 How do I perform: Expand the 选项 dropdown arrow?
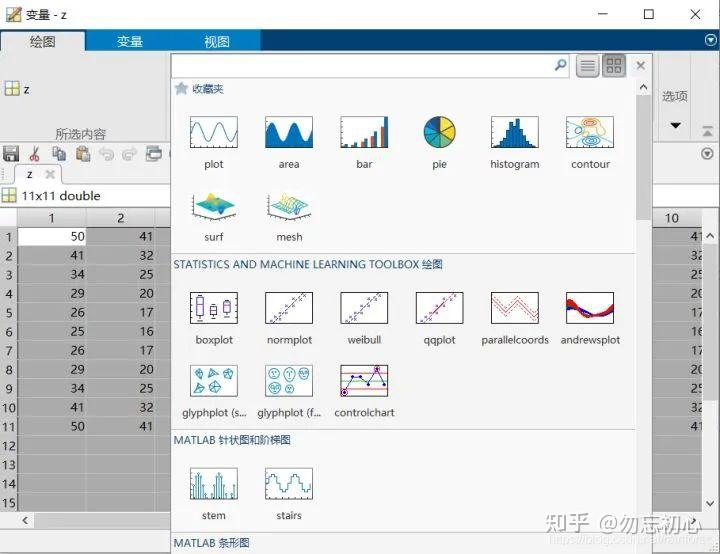point(675,125)
